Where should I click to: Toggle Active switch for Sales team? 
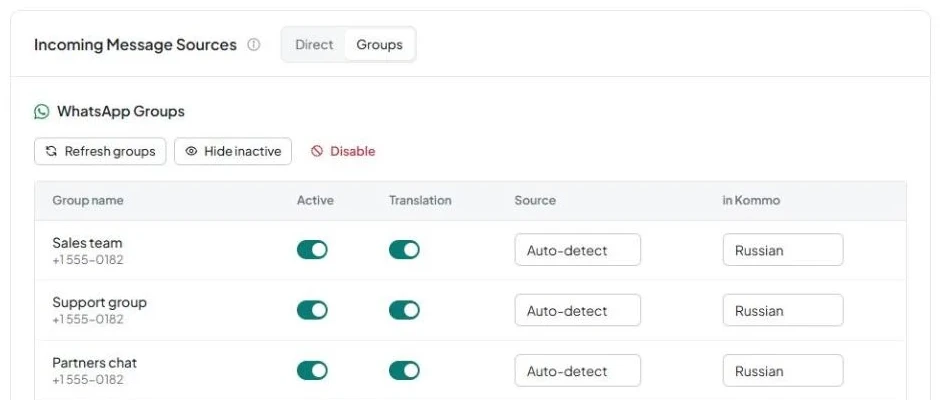(312, 249)
